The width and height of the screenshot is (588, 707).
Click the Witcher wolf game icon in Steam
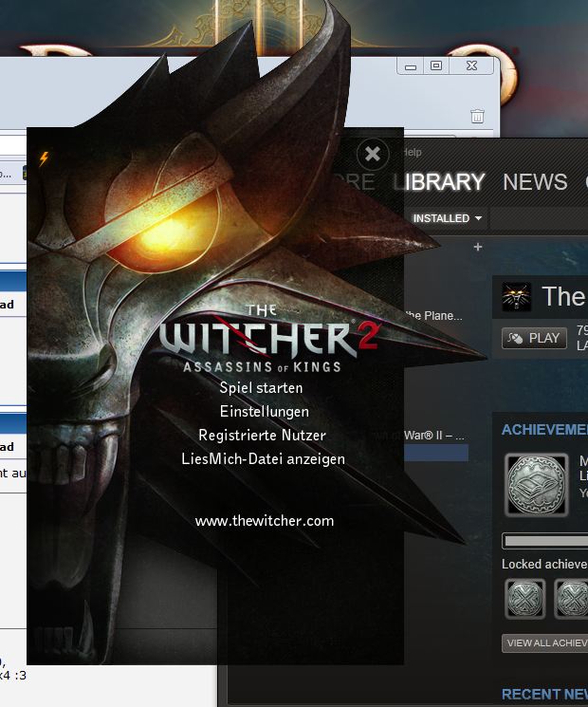tap(516, 297)
